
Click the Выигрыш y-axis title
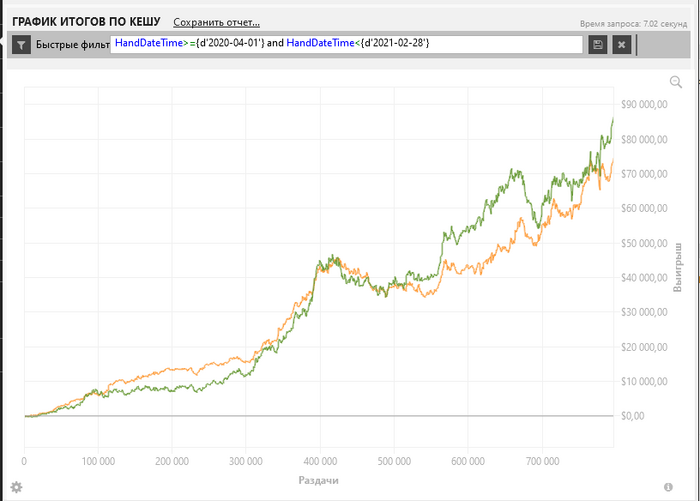[677, 267]
